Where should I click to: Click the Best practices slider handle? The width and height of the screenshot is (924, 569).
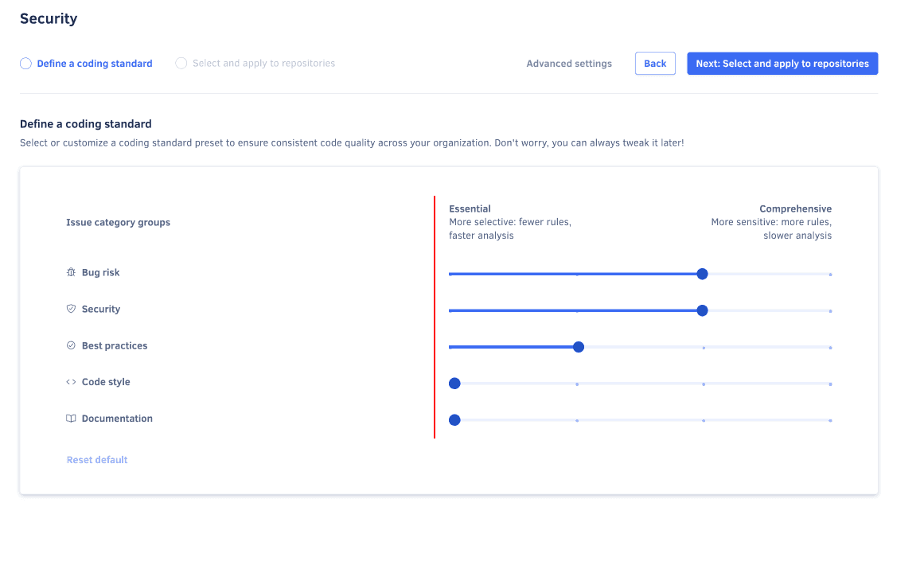tap(579, 347)
